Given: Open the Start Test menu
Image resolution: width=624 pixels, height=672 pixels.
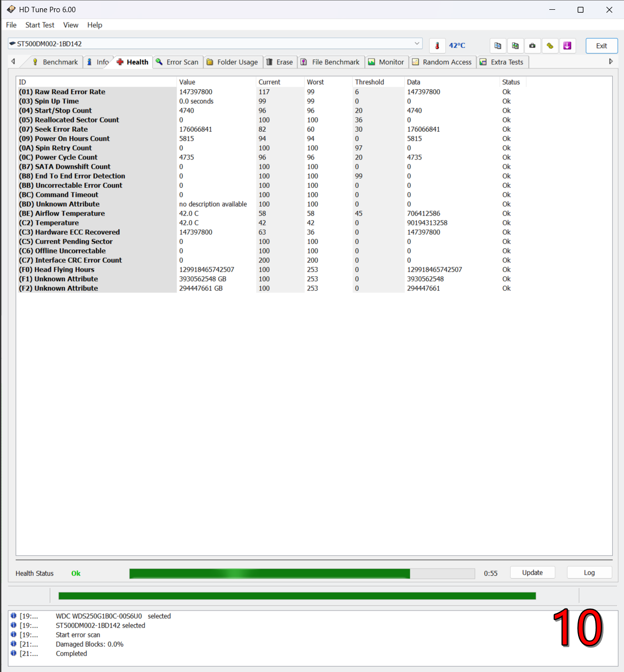Looking at the screenshot, I should 40,25.
